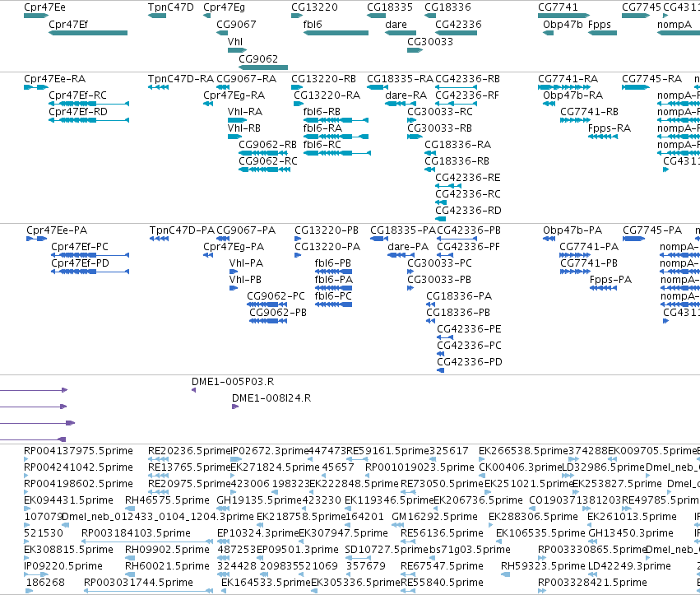
Task: Select the Cpr47Ef-RC transcript label
Action: [77, 95]
